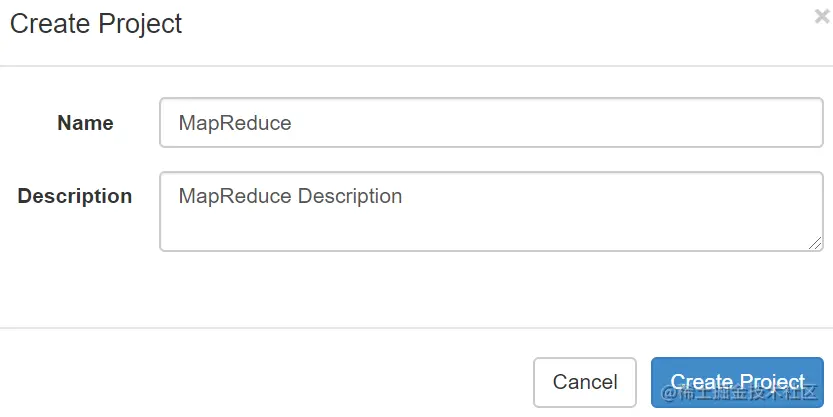Click the MapReduce text in Name field
The height and width of the screenshot is (417, 833).
coord(235,123)
